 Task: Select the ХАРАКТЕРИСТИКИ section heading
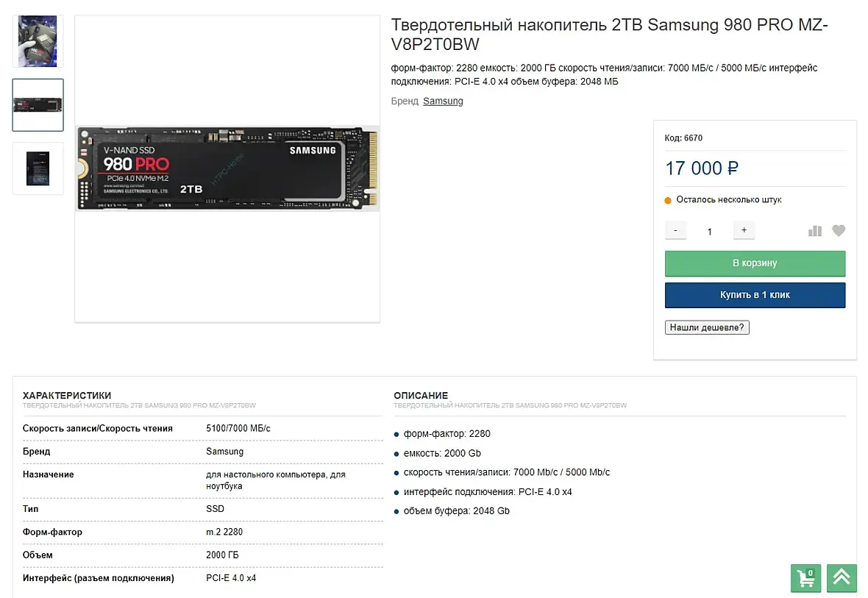click(x=67, y=396)
